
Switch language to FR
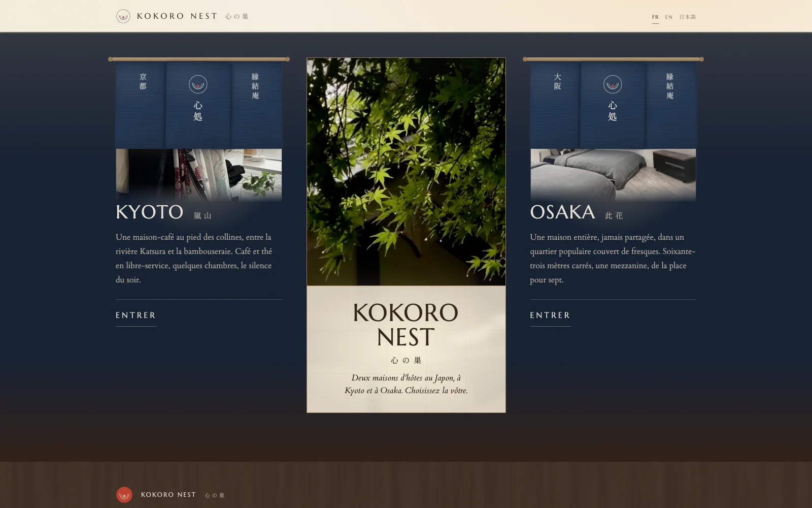pos(656,17)
